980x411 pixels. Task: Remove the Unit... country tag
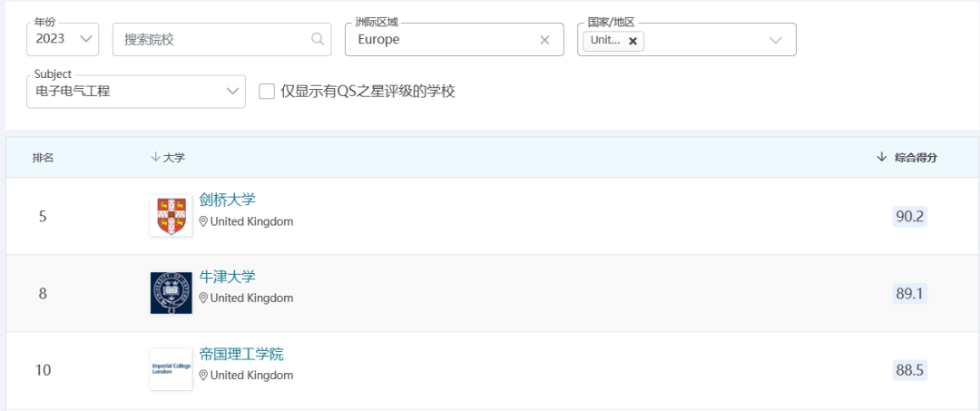pyautogui.click(x=632, y=41)
